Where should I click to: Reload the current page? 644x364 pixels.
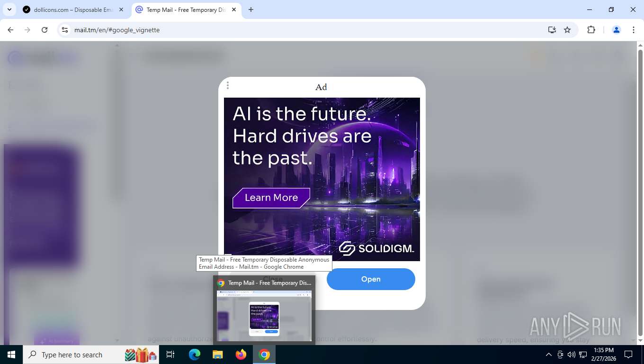click(45, 30)
